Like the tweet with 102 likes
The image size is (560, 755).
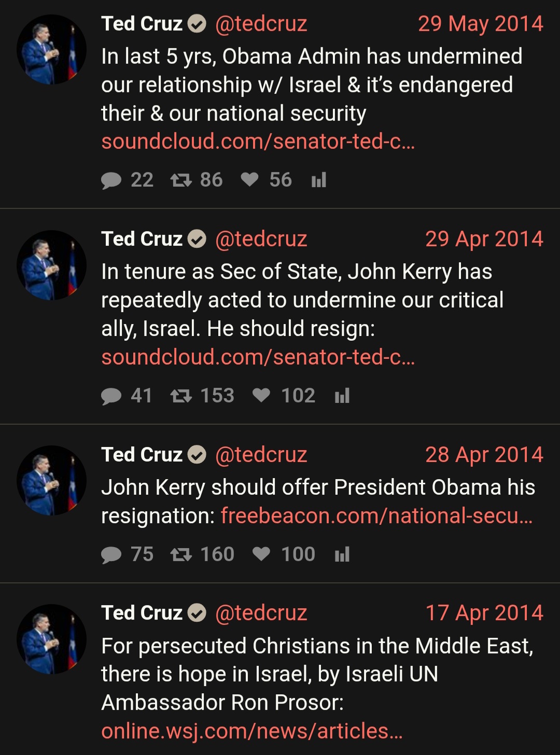(261, 396)
